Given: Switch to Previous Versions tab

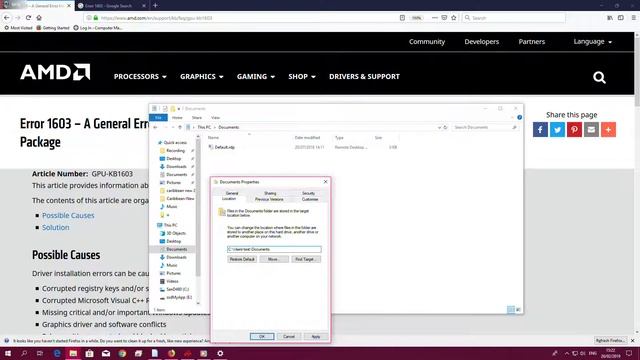Looking at the screenshot, I should 269,199.
